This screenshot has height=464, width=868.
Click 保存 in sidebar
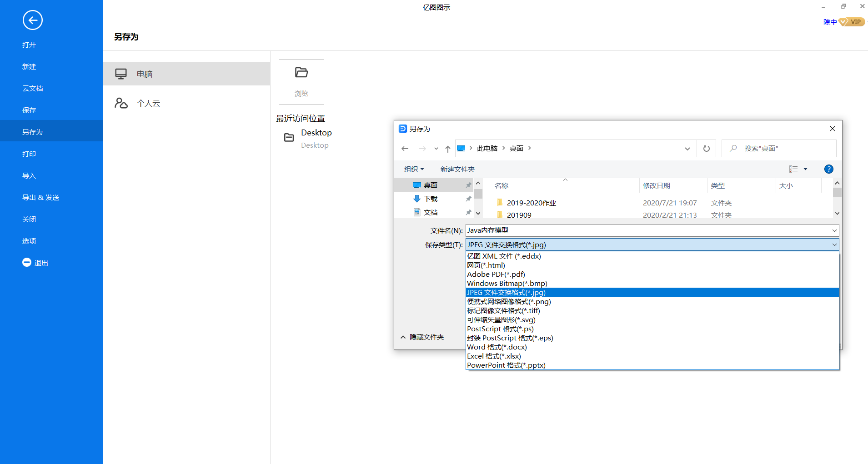(x=51, y=110)
